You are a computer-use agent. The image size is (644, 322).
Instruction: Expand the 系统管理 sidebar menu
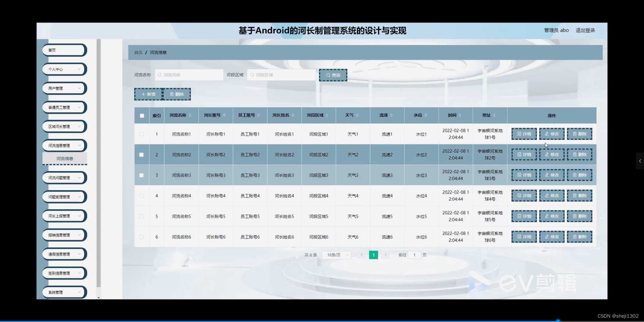click(64, 292)
